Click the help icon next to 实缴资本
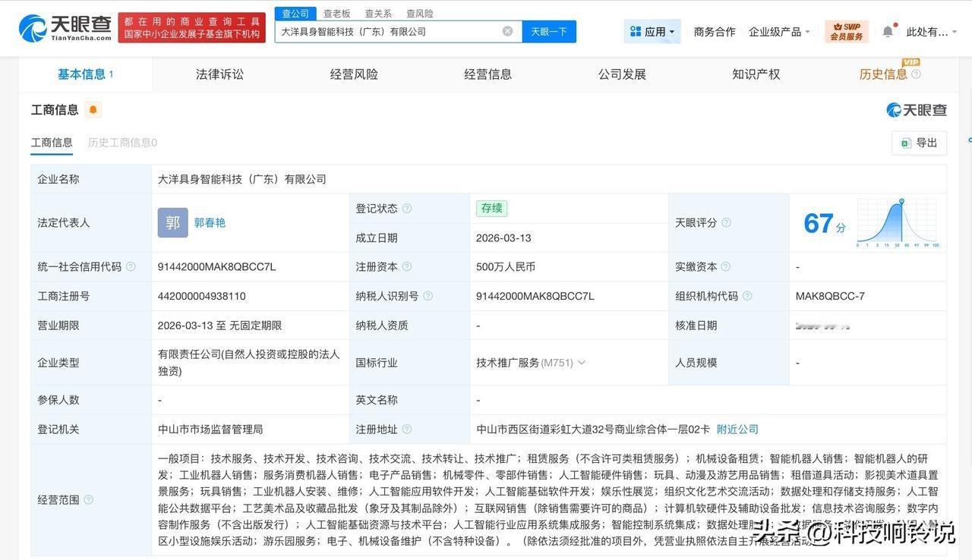Viewport: 972px width, 560px height. [x=726, y=266]
